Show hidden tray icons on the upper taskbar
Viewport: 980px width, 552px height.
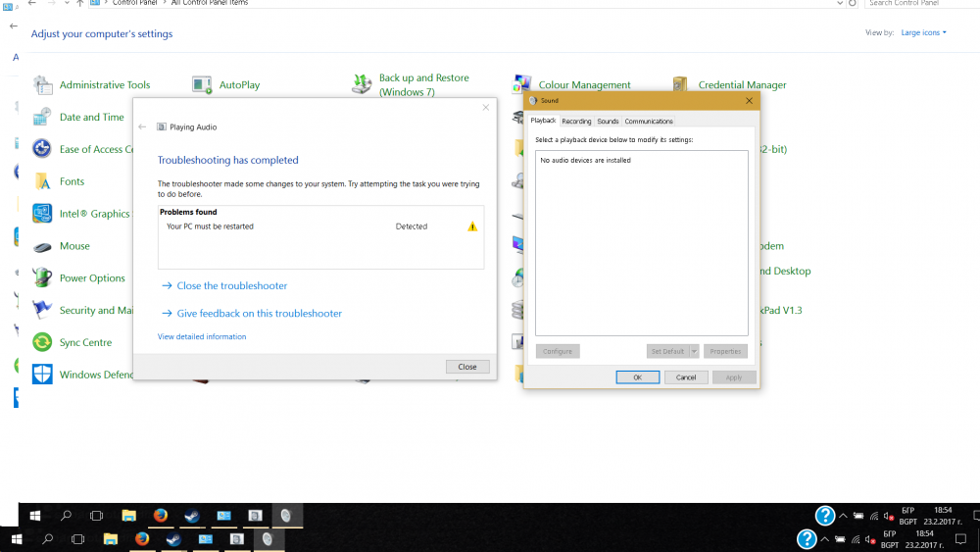[843, 516]
